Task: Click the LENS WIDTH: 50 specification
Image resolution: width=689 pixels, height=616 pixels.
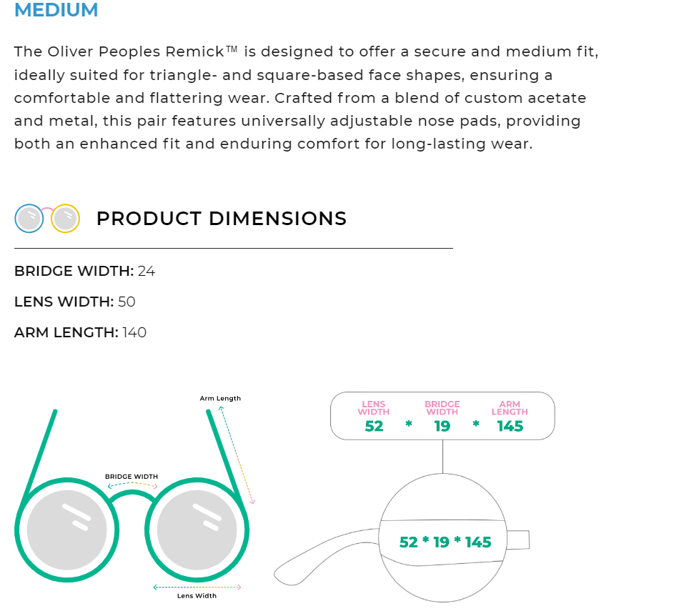Action: coord(75,302)
